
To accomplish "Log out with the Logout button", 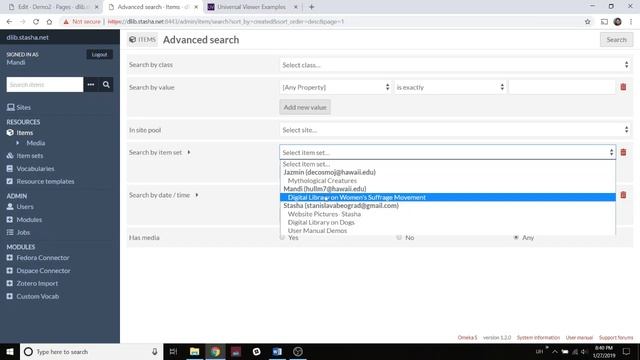I will [99, 54].
